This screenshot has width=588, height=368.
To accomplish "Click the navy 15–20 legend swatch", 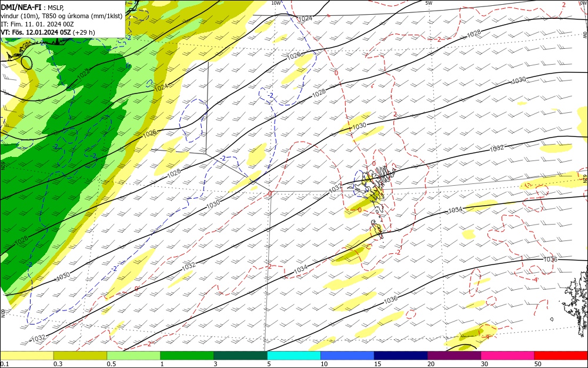I will pyautogui.click(x=401, y=356).
